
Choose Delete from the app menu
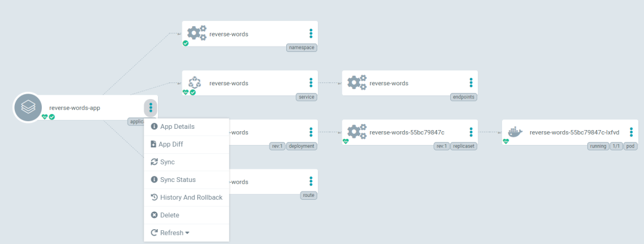[x=169, y=215]
